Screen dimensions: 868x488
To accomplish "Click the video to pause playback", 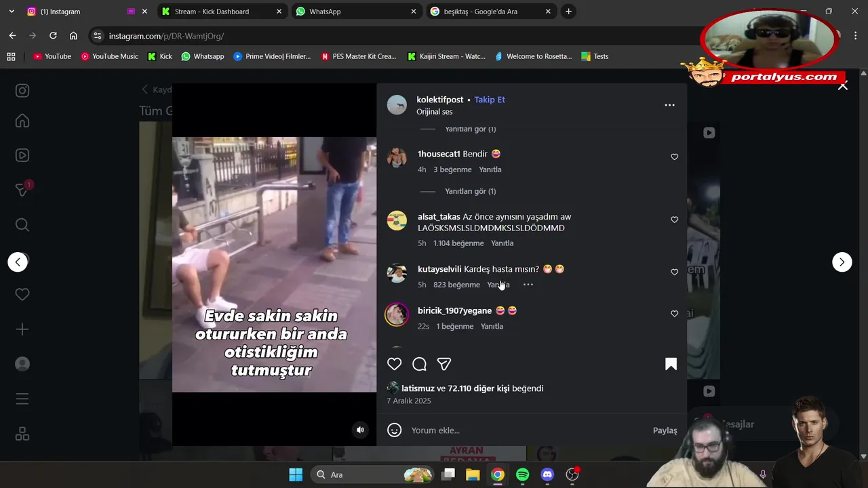I will pos(274,264).
